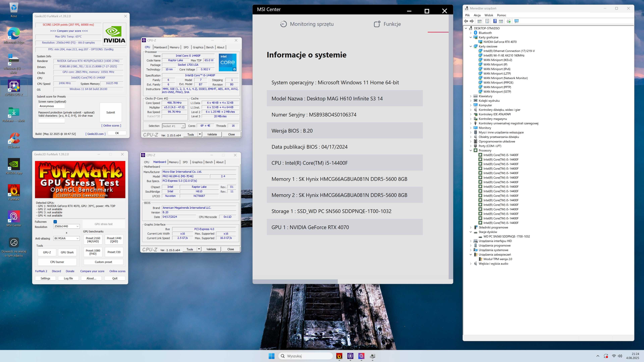This screenshot has width=644, height=362.
Task: Click the NVIDIA logo in FurMark score window
Action: point(115,34)
